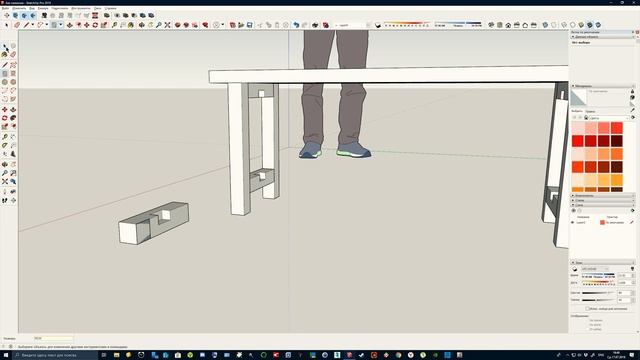Viewport: 640px width, 360px height.
Task: Click Outer Shell solid tool
Action: point(107,16)
